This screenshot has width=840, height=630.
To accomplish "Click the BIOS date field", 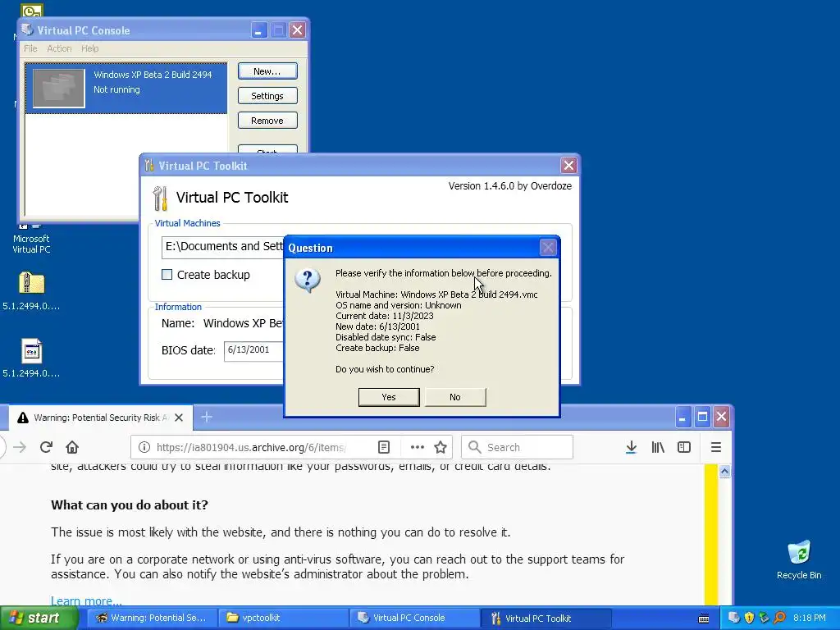I will coord(253,350).
